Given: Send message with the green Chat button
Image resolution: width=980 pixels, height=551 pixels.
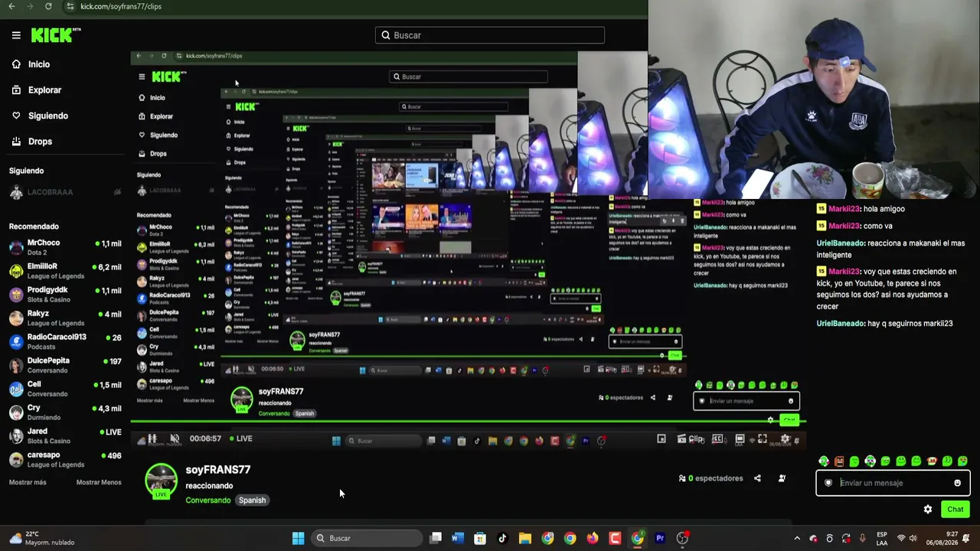Looking at the screenshot, I should pos(955,510).
